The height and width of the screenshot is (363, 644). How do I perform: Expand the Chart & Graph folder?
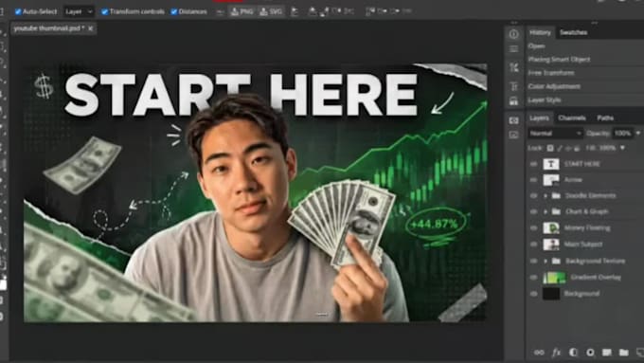(546, 211)
